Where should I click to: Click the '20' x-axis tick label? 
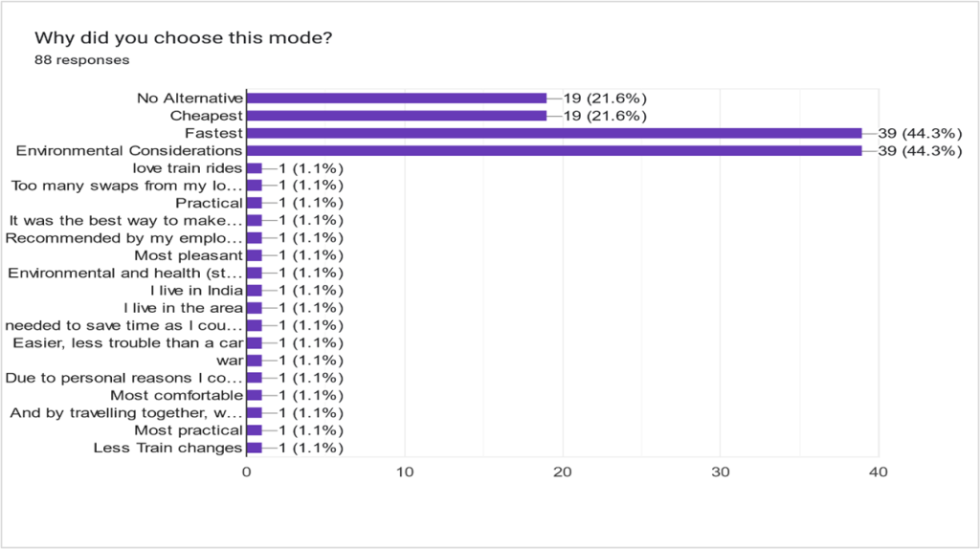pyautogui.click(x=563, y=472)
